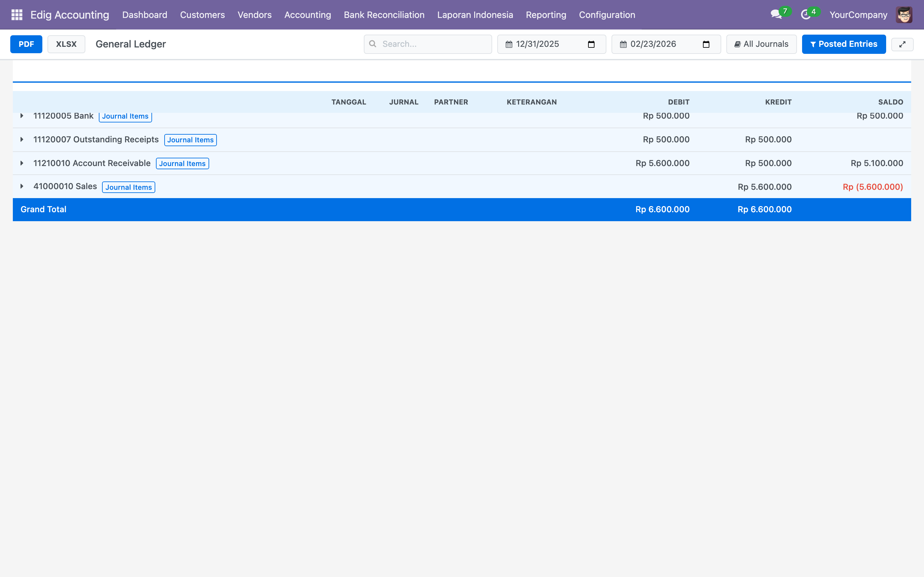Screen dimensions: 924x577
Task: Open the chat messages icon
Action: (776, 15)
